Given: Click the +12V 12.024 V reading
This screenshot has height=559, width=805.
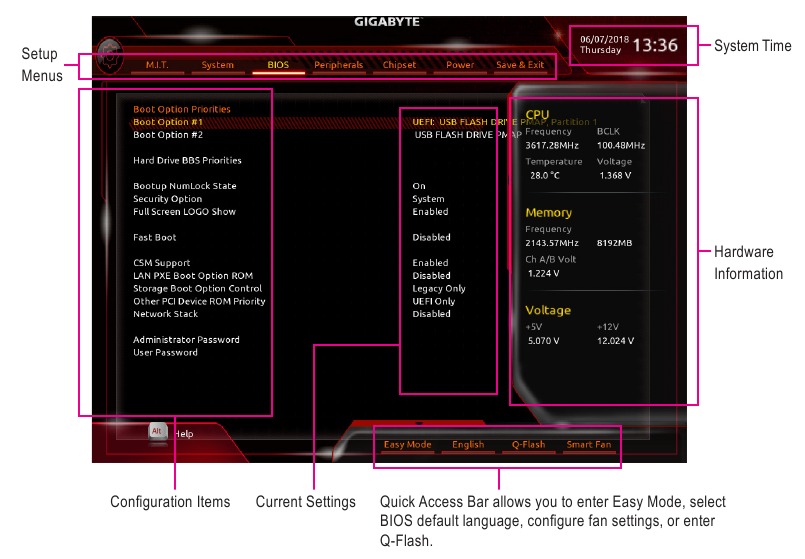Looking at the screenshot, I should (x=616, y=341).
